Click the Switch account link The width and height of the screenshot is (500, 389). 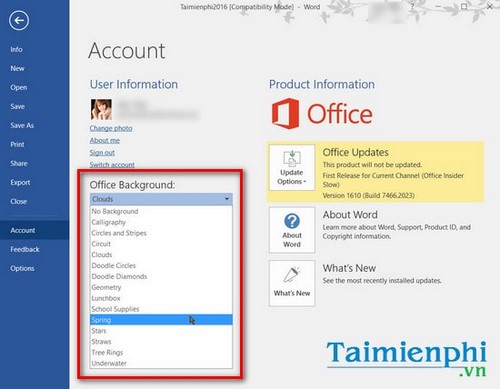click(x=112, y=165)
